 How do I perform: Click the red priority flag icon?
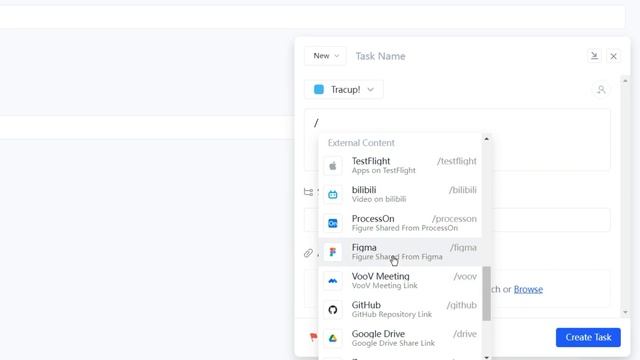click(x=313, y=337)
